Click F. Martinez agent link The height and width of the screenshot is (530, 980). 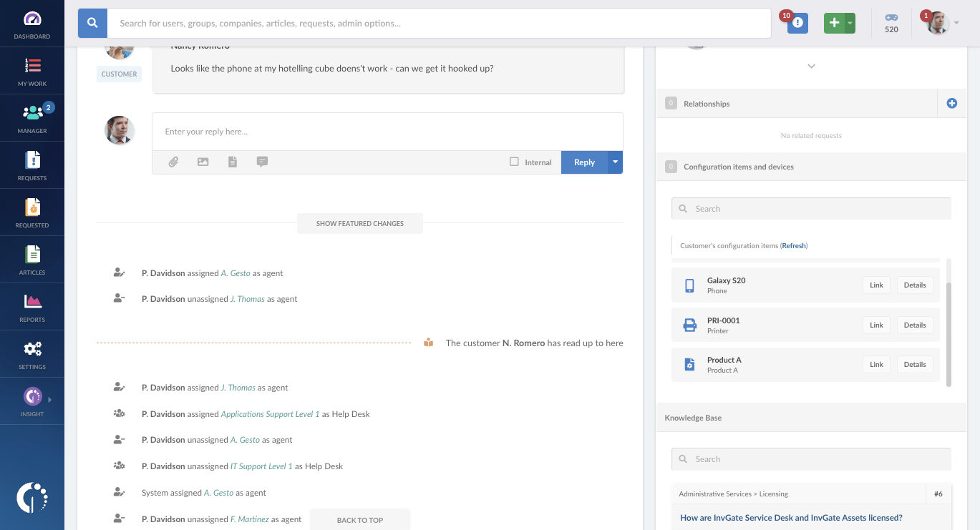250,519
